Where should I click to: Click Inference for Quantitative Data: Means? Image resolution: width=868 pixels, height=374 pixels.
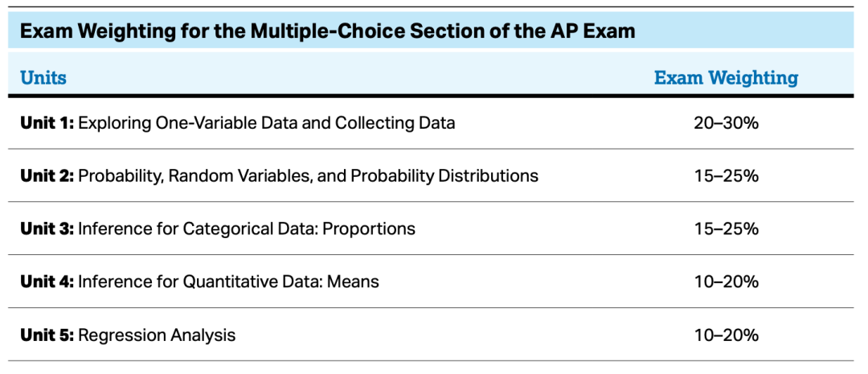click(x=228, y=282)
